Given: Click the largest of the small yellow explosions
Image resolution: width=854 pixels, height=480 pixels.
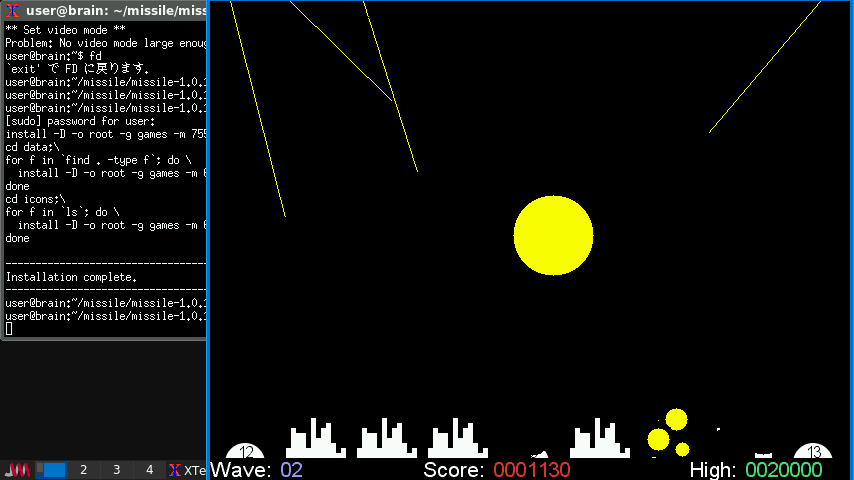Looking at the screenshot, I should click(676, 419).
